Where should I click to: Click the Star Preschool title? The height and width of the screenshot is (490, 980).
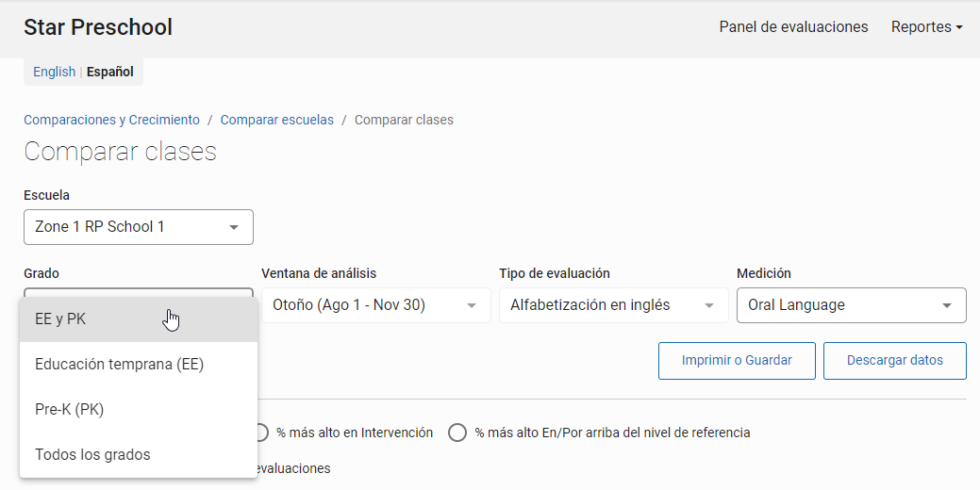[x=98, y=27]
